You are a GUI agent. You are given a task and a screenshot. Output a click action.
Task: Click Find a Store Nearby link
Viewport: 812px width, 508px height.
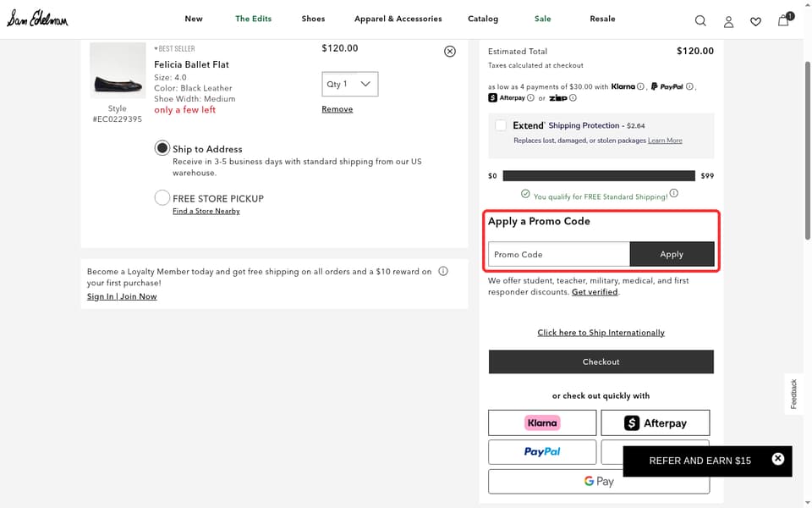click(x=206, y=211)
